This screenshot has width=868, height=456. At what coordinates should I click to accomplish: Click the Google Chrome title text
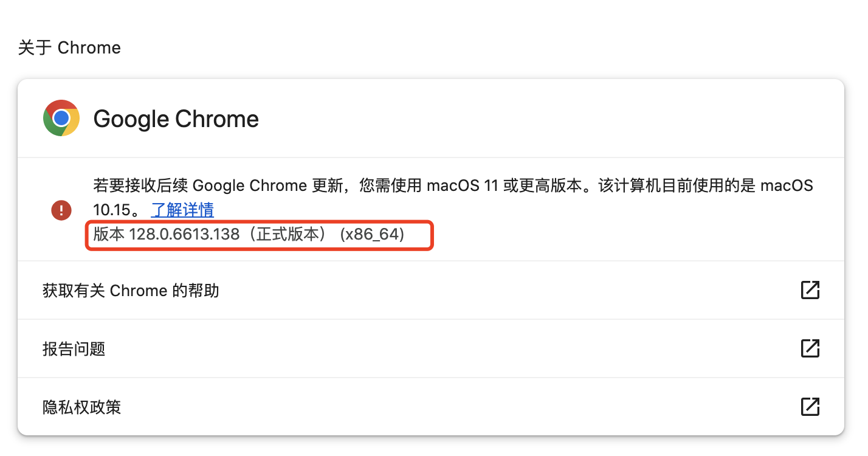(x=176, y=119)
